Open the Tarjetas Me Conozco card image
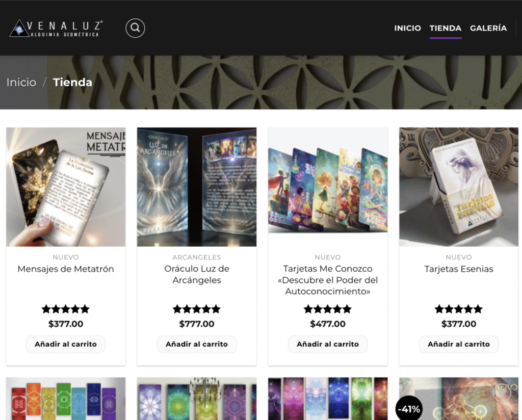Viewport: 522px width, 420px height. [x=328, y=187]
